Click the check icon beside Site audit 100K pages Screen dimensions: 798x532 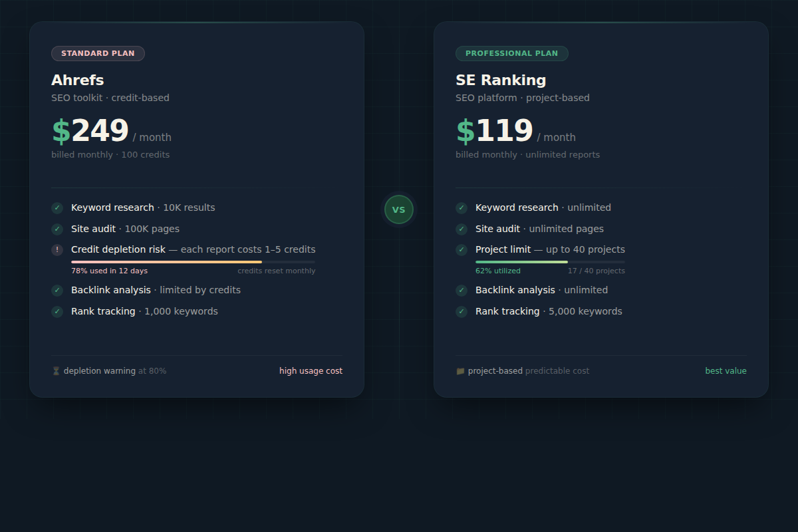coord(57,229)
